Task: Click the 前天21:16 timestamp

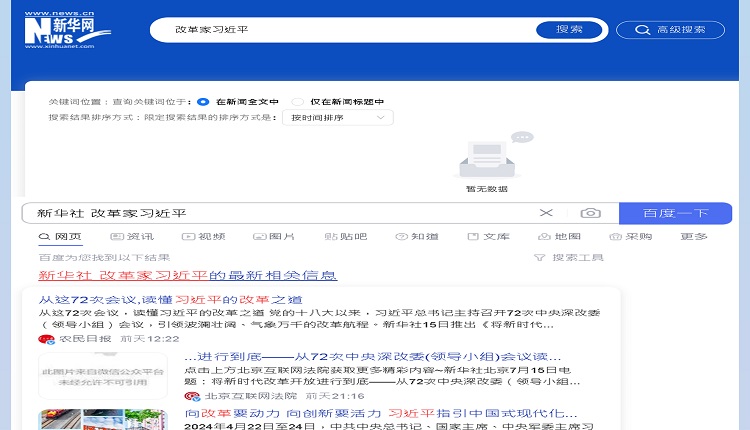Action: 335,396
